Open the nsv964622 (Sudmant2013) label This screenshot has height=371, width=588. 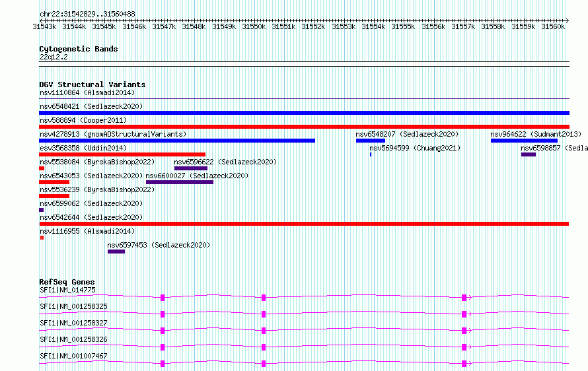tap(536, 134)
